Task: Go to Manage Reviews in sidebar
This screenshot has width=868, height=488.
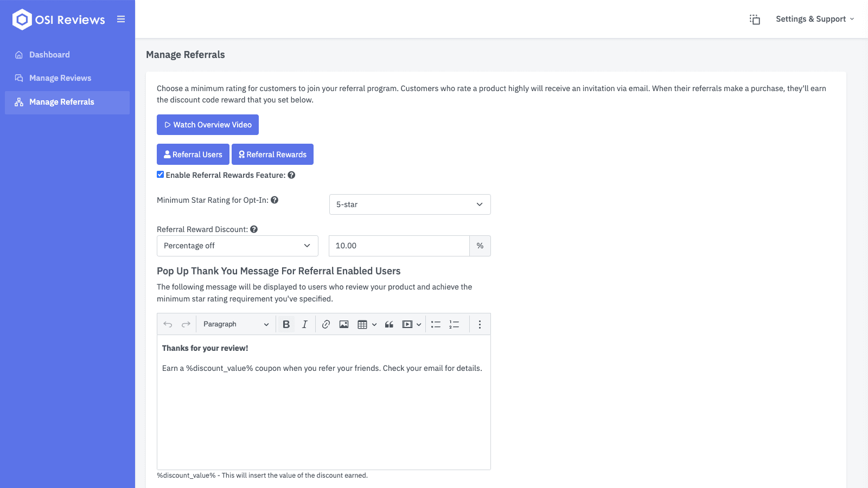Action: (x=60, y=78)
